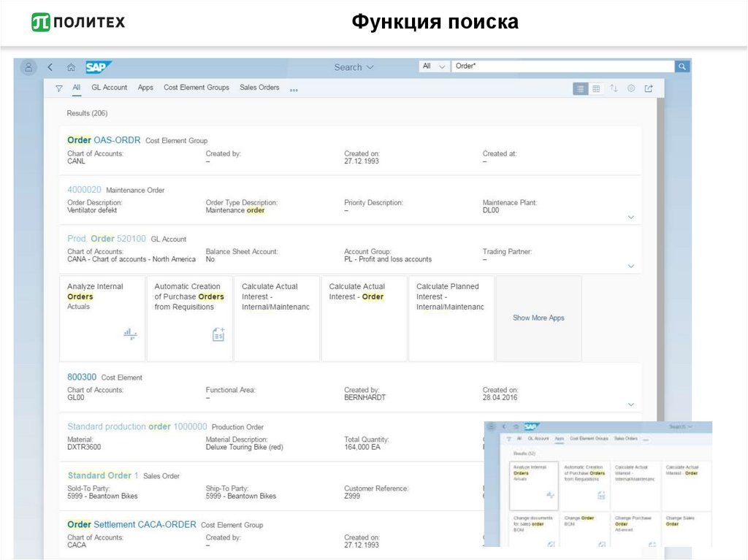Screen dimensions: 748x560
Task: Open the Search dropdown in header
Action: point(354,67)
